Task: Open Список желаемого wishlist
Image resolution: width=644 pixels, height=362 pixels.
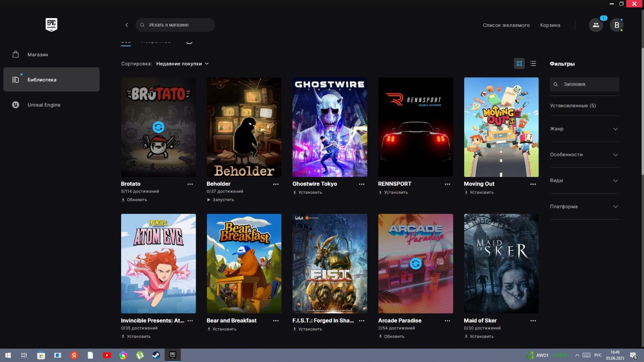Action: pyautogui.click(x=506, y=25)
